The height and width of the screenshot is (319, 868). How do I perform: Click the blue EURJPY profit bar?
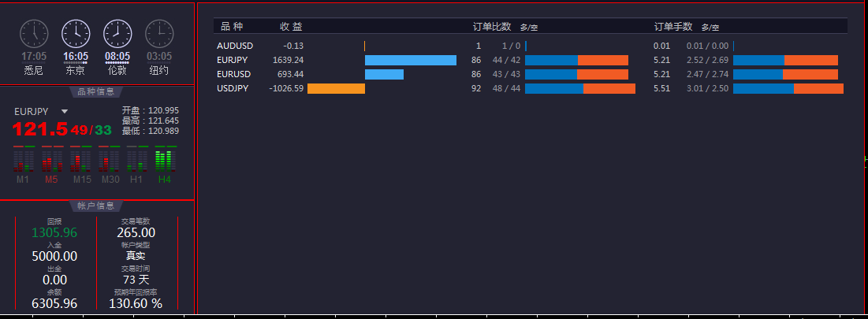[x=410, y=60]
